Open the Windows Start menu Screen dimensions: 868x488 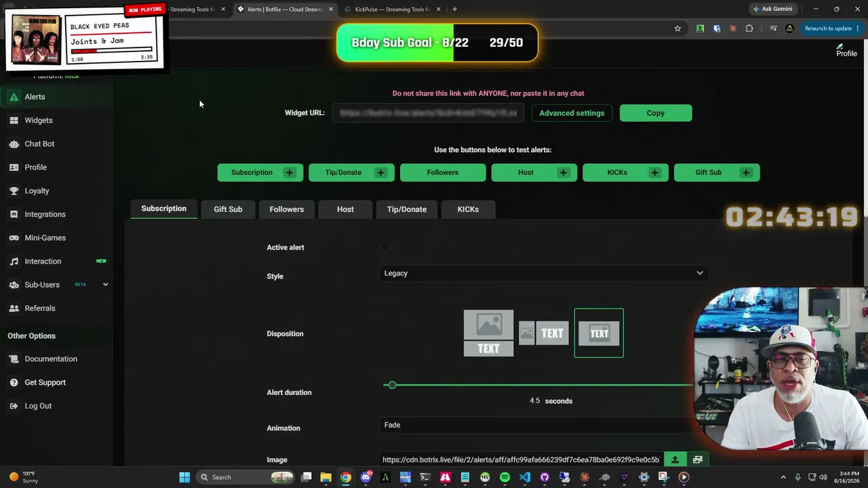pos(184,477)
